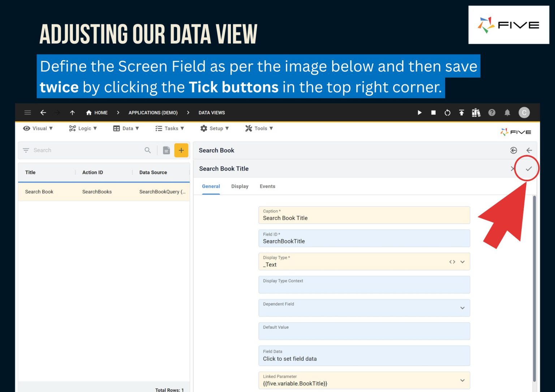Run the application with the Play icon
Image resolution: width=555 pixels, height=392 pixels.
tap(419, 113)
